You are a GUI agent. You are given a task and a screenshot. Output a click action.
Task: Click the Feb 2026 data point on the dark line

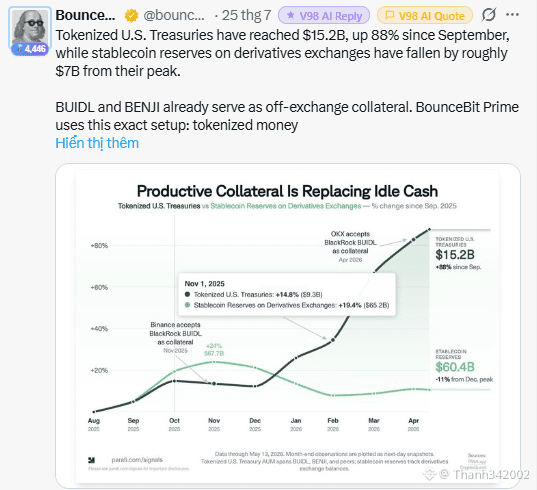[333, 340]
